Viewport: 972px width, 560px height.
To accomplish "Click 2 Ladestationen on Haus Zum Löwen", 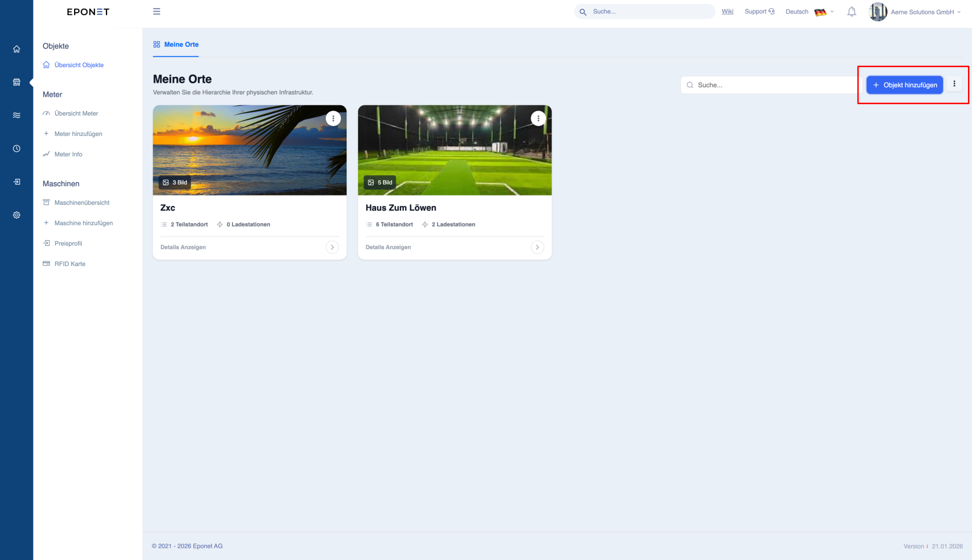I will click(448, 224).
